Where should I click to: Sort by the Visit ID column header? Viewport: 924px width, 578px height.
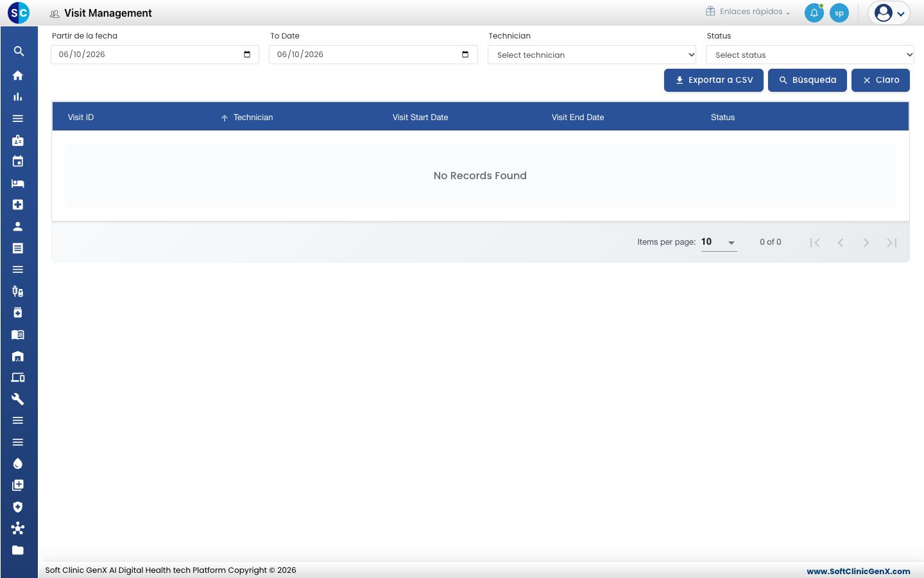point(81,118)
